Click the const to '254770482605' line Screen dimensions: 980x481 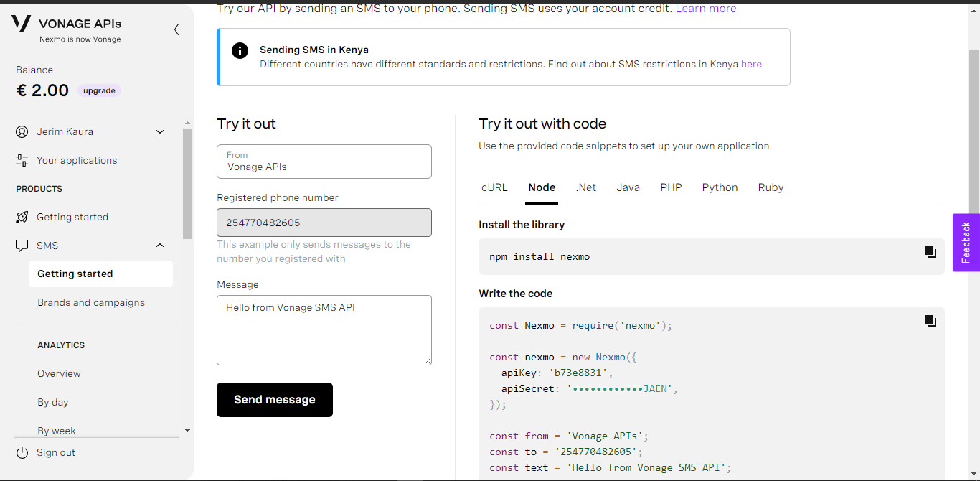pos(566,452)
